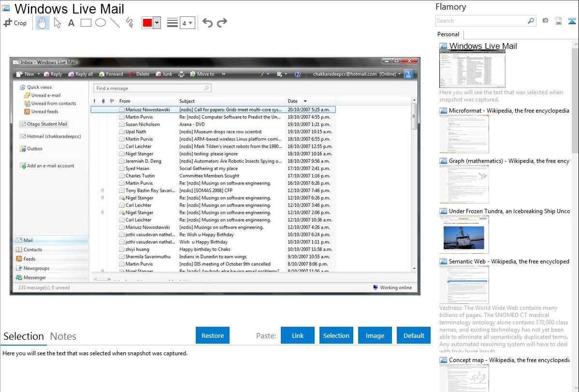Screen dimensions: 579x392
Task: Select the rectangle drawing tool
Action: pos(86,23)
